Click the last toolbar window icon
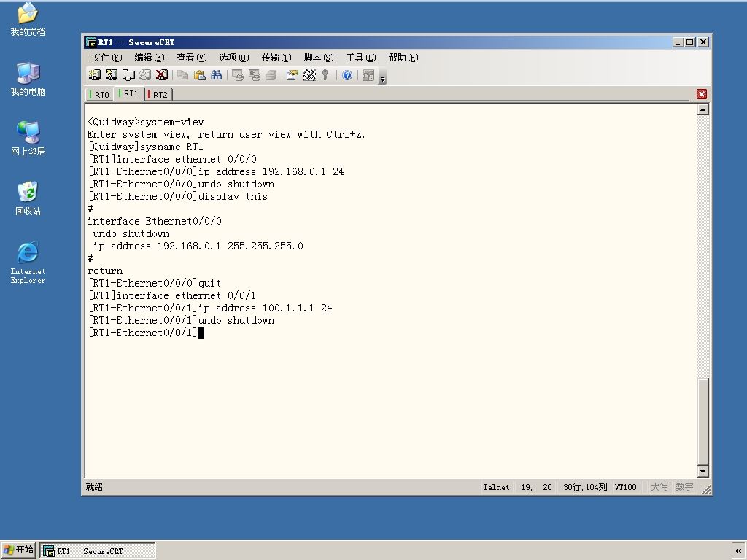The width and height of the screenshot is (747, 560). click(x=368, y=75)
